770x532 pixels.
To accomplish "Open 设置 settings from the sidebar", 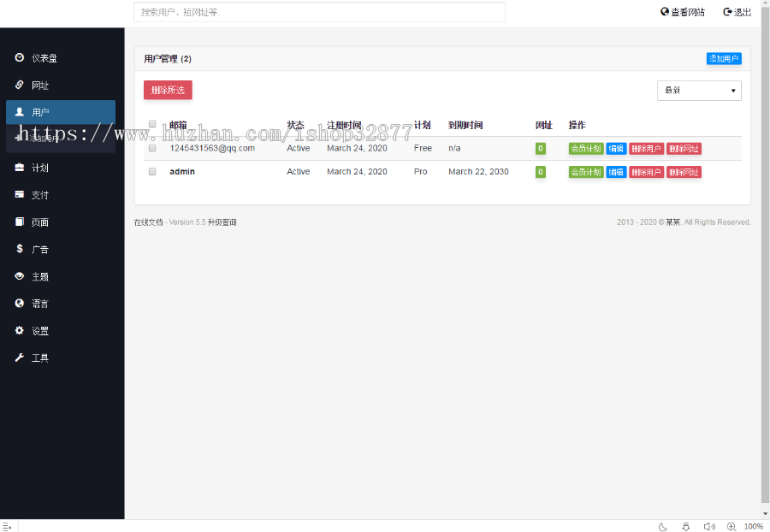I will [19, 330].
